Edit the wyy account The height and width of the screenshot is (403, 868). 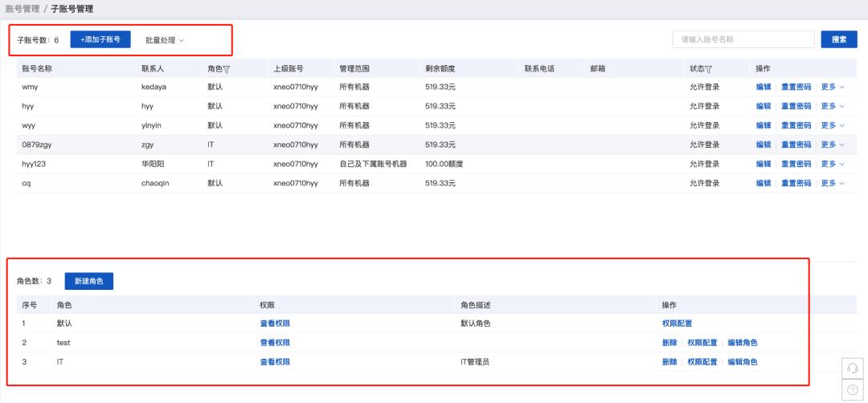[764, 125]
